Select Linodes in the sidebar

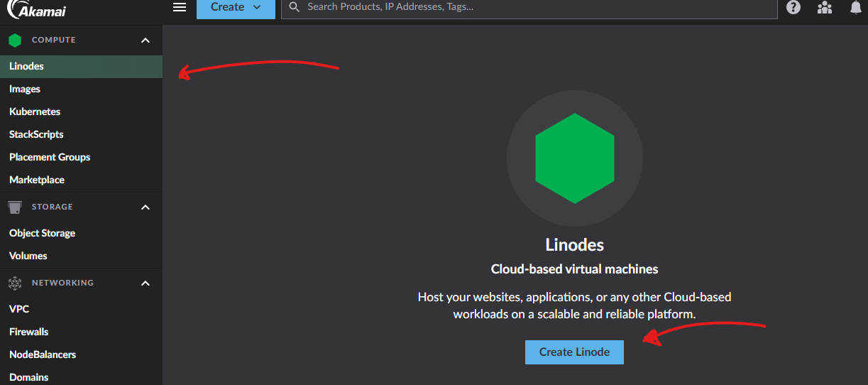[x=81, y=66]
